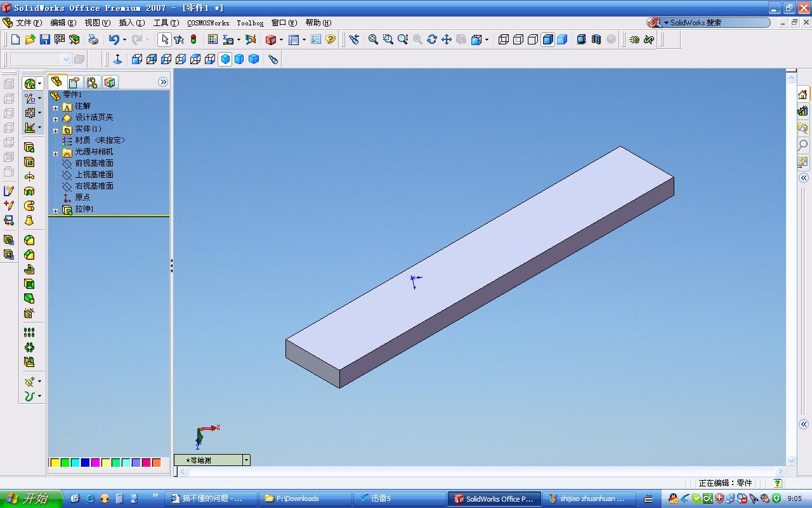Toggle the Section View button
812x508 pixels.
596,39
